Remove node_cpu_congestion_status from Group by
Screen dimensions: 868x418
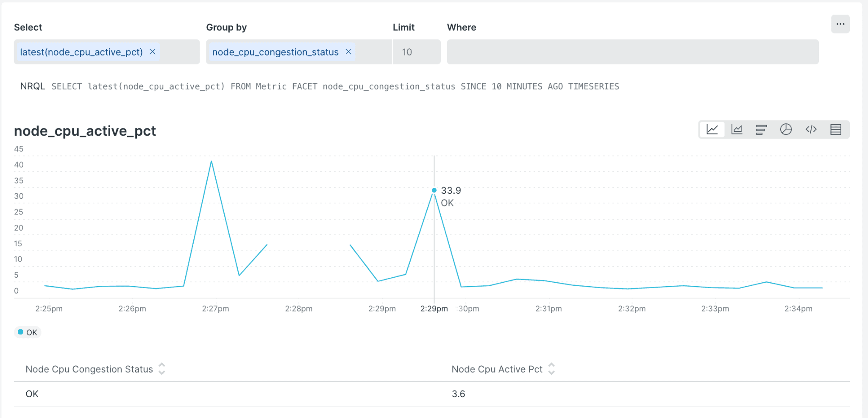[x=348, y=52]
